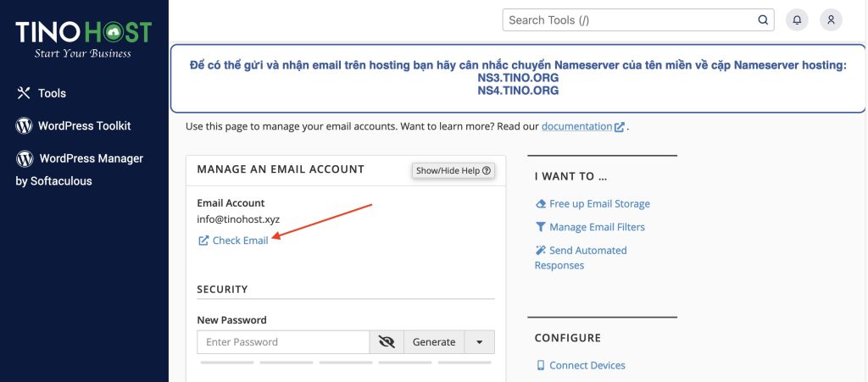Open Free up Email Storage link
868x382 pixels.
(599, 204)
